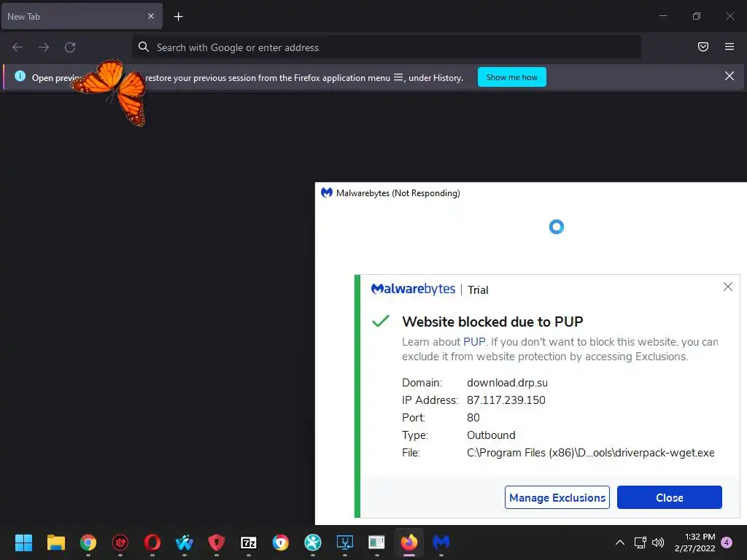Dismiss the Malwarebytes Website blocked notification
Image resolution: width=747 pixels, height=560 pixels.
tap(728, 287)
